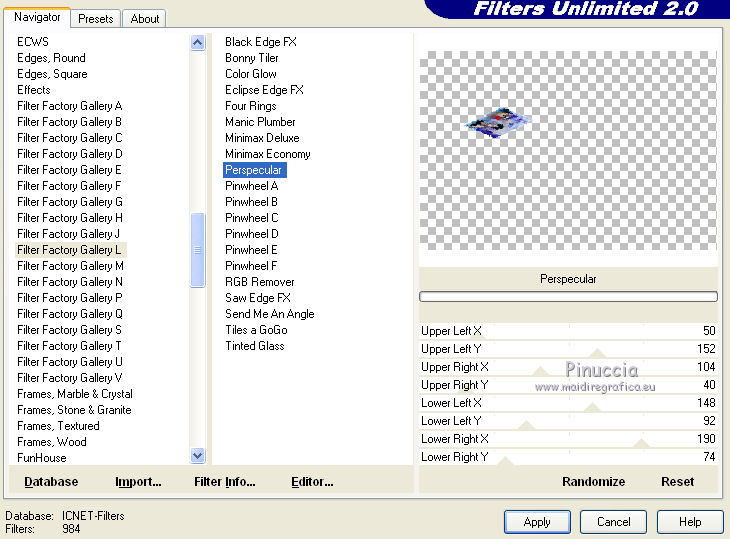The width and height of the screenshot is (730, 539).
Task: Click the Cancel button
Action: tap(613, 522)
